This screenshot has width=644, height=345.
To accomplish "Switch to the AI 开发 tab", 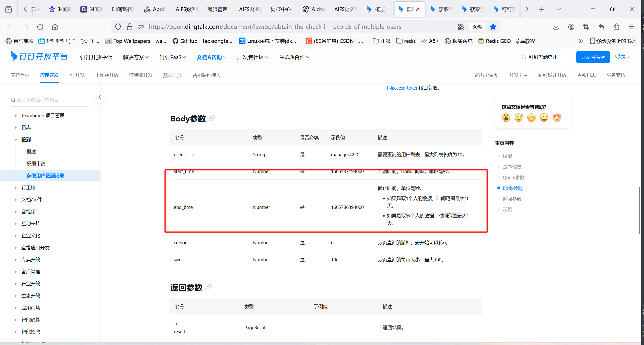I will pos(77,75).
